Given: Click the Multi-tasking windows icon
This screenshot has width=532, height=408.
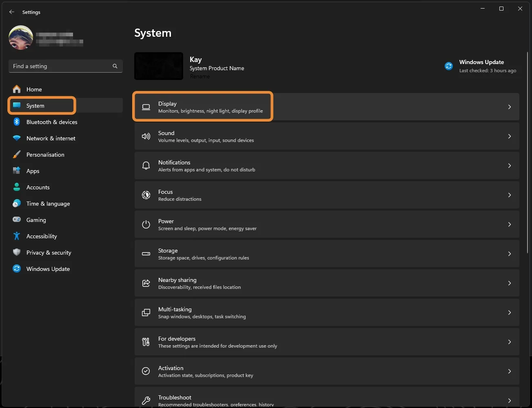Looking at the screenshot, I should 146,313.
